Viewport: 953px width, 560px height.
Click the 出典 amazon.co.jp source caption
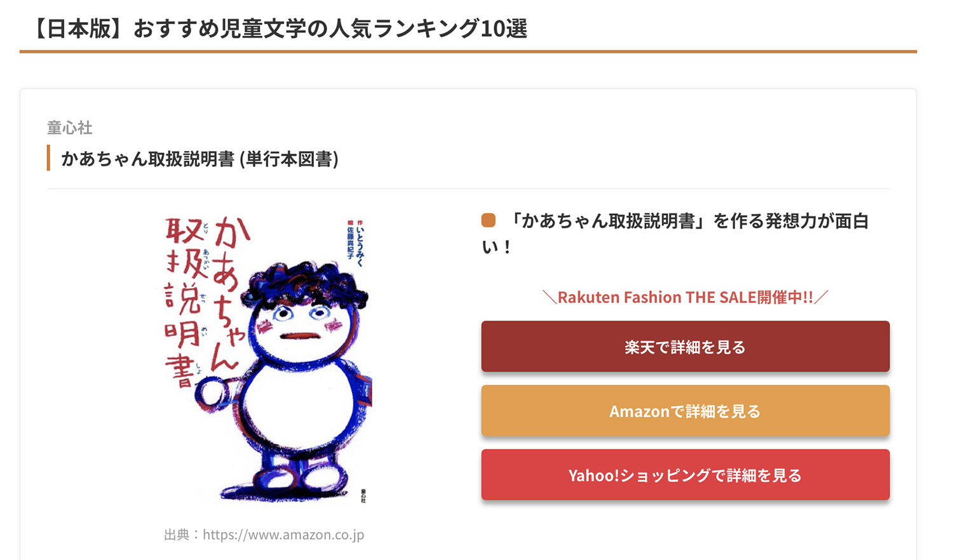(x=264, y=535)
